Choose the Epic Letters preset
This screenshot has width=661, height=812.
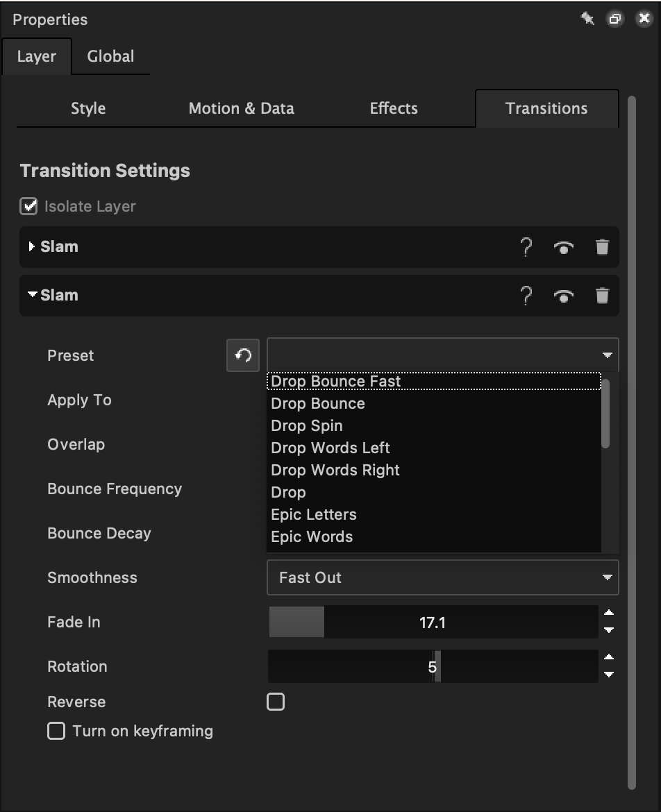tap(434, 515)
